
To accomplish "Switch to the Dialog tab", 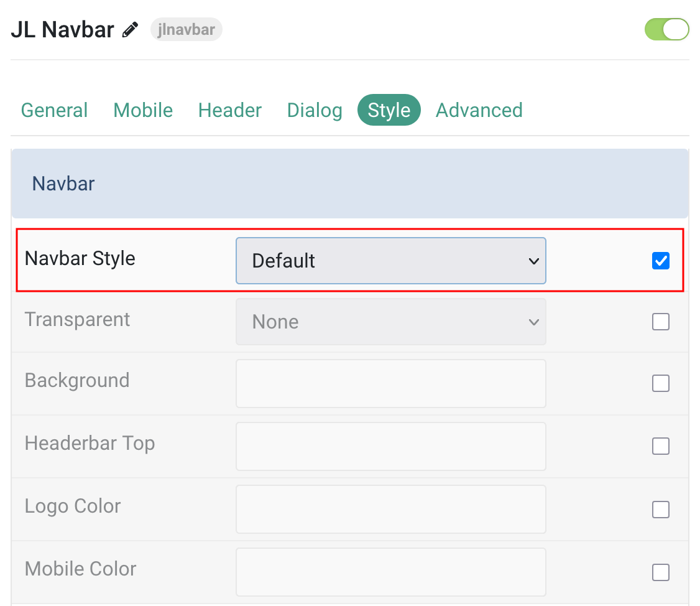I will pyautogui.click(x=315, y=110).
